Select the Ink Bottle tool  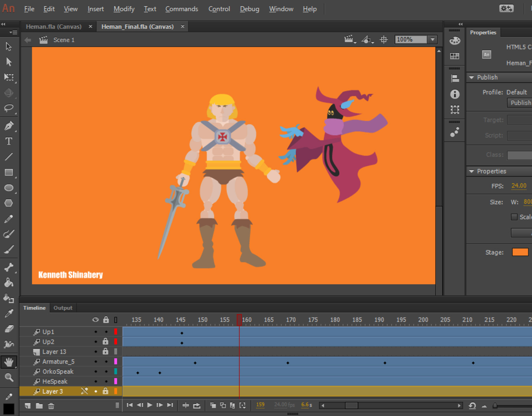click(x=9, y=298)
